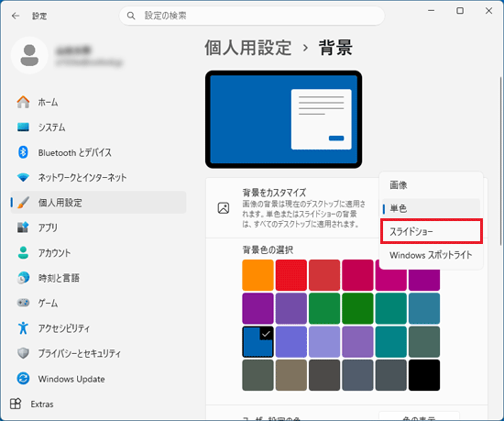This screenshot has width=504, height=421.
Task: Pick the dark purple swatch starting second row
Action: (x=257, y=308)
